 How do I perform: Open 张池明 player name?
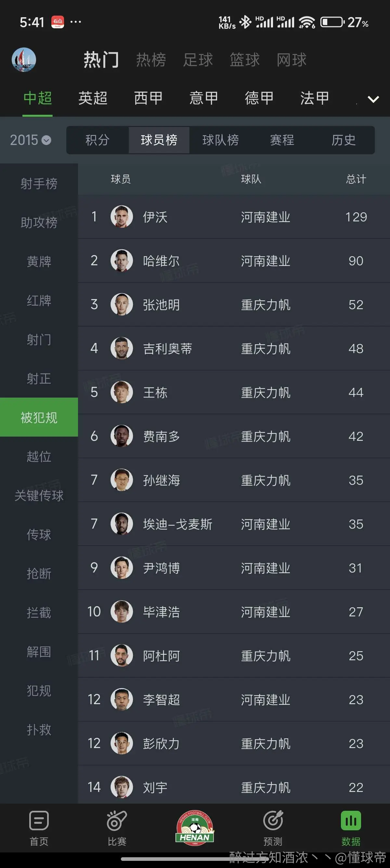pyautogui.click(x=161, y=305)
